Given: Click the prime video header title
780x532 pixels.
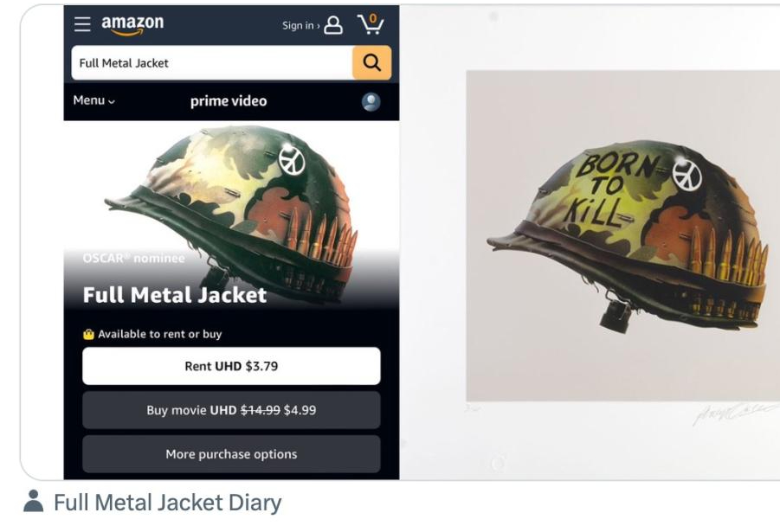Looking at the screenshot, I should tap(229, 101).
